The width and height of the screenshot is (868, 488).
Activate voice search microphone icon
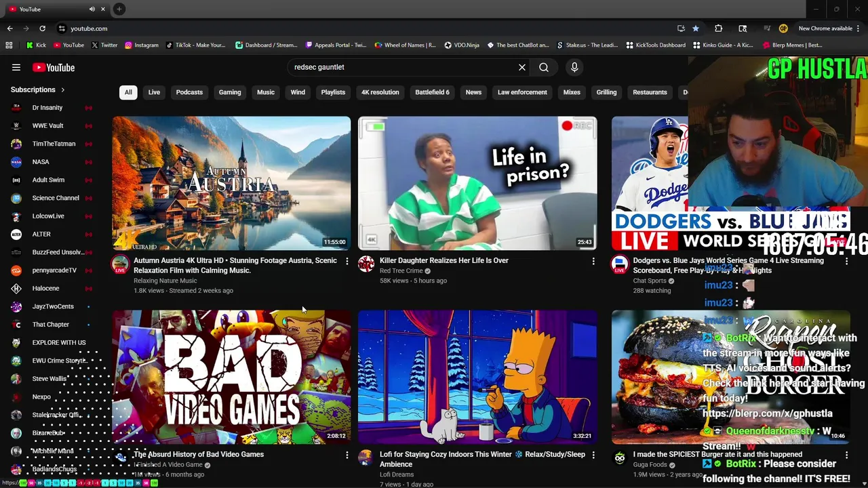click(x=574, y=67)
